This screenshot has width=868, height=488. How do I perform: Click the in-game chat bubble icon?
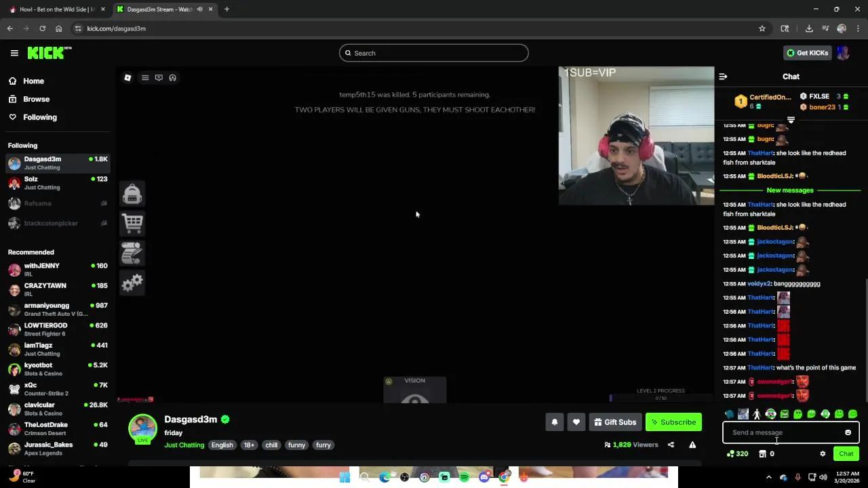(x=159, y=78)
